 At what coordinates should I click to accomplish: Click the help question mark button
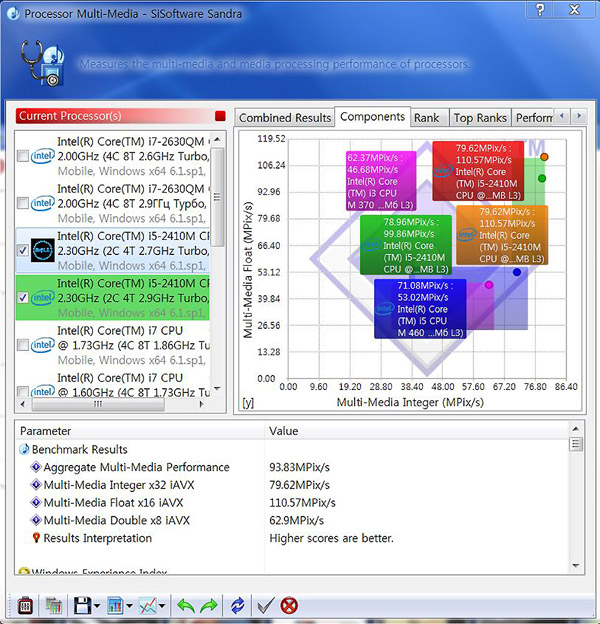(540, 9)
